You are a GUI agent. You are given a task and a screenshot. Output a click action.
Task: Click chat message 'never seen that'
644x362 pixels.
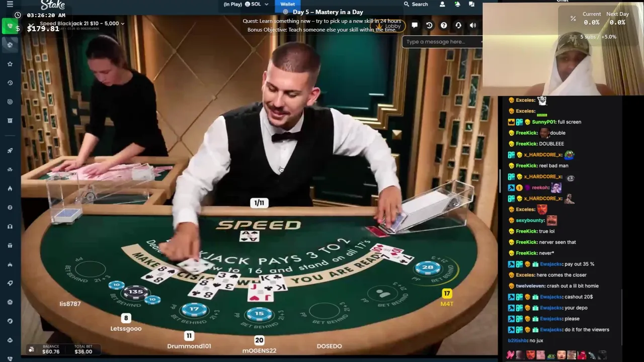(557, 242)
